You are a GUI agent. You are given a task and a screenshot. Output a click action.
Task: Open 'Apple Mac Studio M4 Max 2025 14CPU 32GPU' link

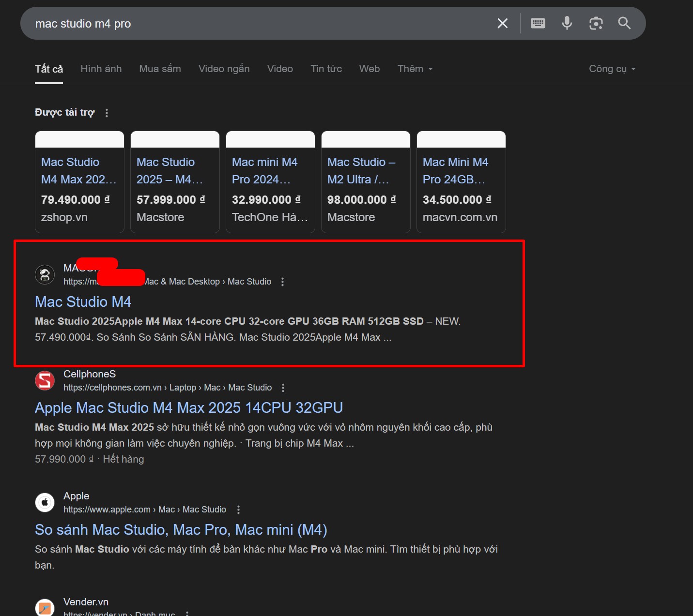tap(189, 408)
